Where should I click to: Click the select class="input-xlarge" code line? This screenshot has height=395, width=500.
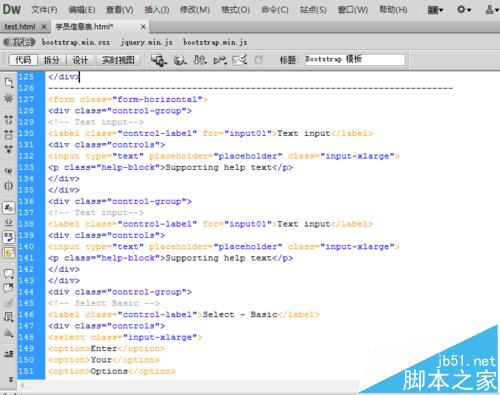click(x=125, y=337)
